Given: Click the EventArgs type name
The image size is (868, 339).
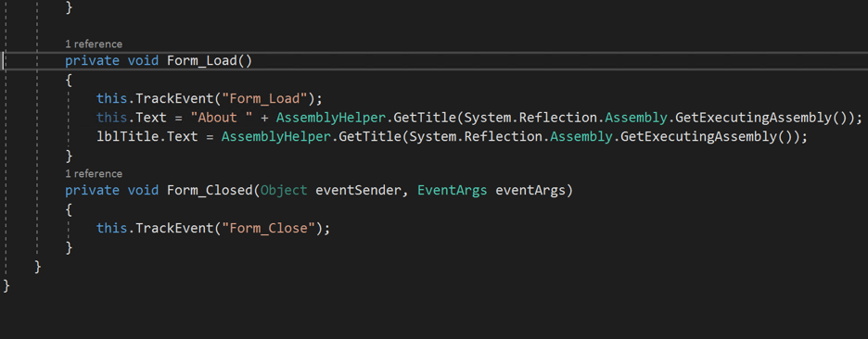Looking at the screenshot, I should click(x=453, y=190).
